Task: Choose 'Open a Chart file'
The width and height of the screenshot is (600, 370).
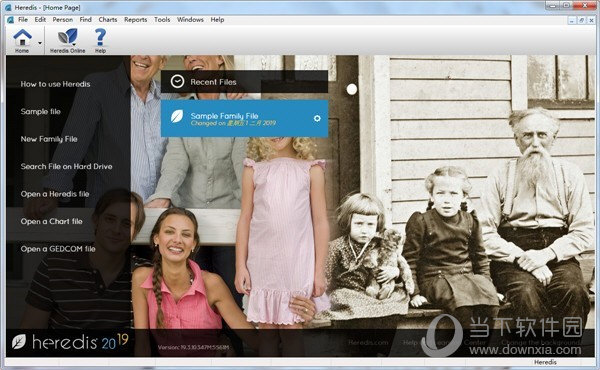Action: pyautogui.click(x=52, y=222)
